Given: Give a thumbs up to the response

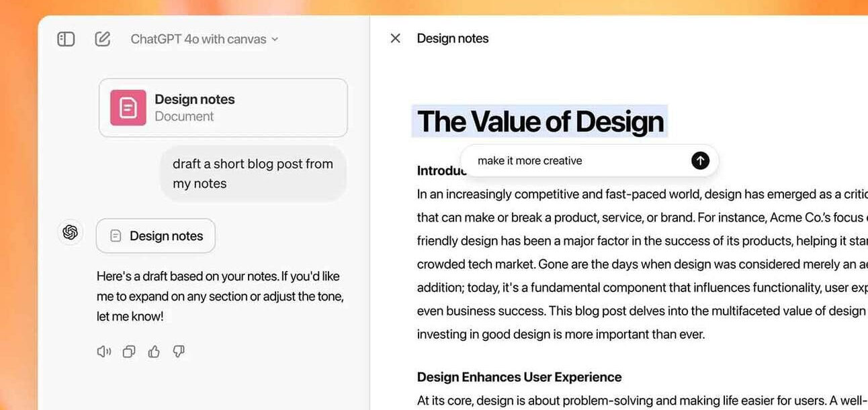Looking at the screenshot, I should [154, 352].
